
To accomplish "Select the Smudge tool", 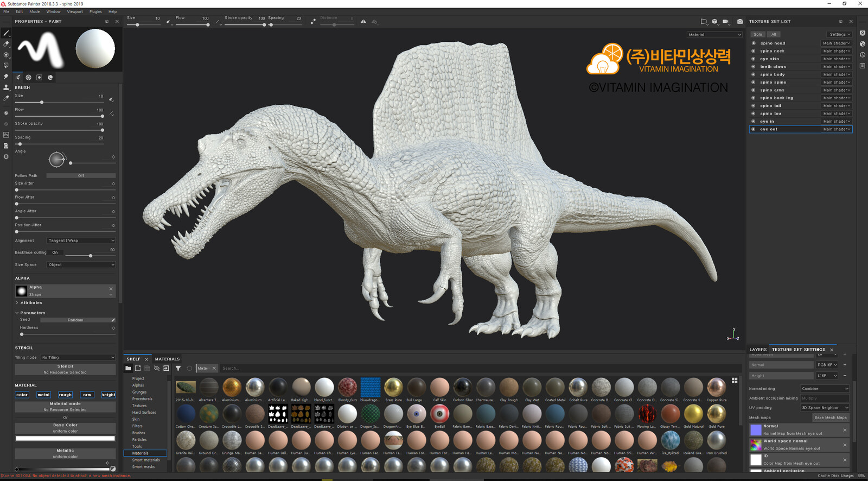I will [6, 77].
